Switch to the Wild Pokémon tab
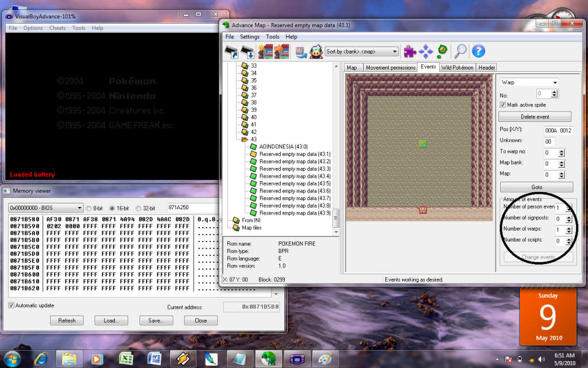The height and width of the screenshot is (368, 588). (x=457, y=68)
